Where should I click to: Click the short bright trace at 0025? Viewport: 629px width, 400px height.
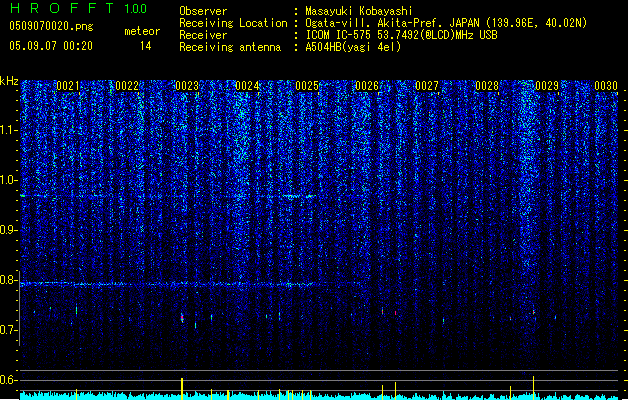click(x=298, y=197)
